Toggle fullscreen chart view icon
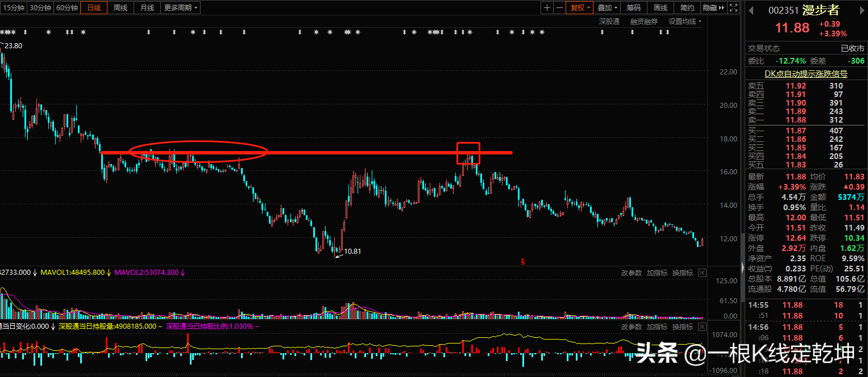This screenshot has height=377, width=868. pyautogui.click(x=734, y=7)
